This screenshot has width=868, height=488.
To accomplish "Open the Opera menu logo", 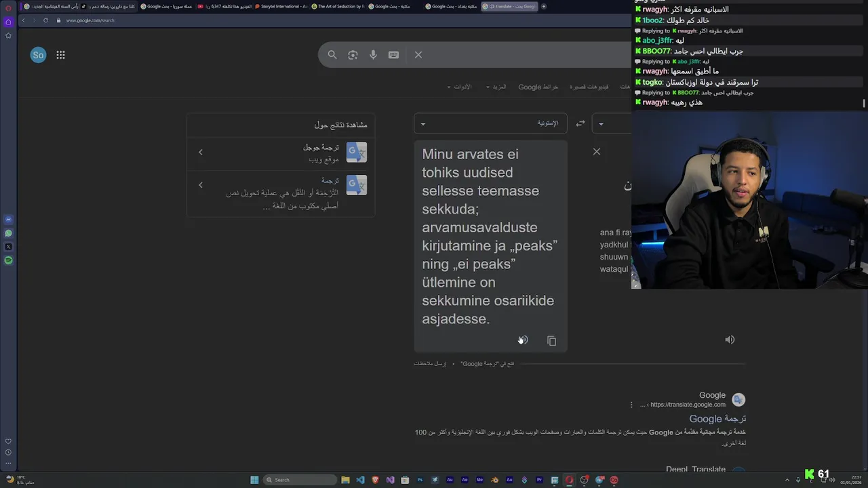I will coord(8,8).
